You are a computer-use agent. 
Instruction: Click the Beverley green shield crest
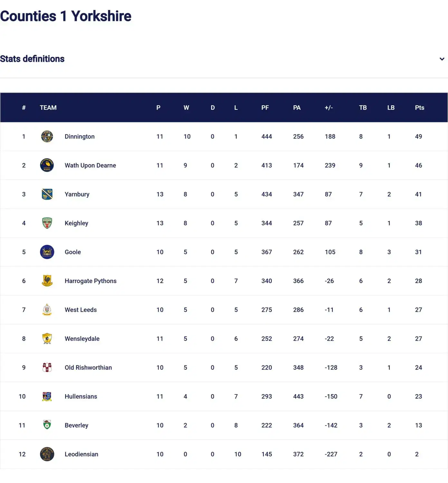pyautogui.click(x=47, y=425)
